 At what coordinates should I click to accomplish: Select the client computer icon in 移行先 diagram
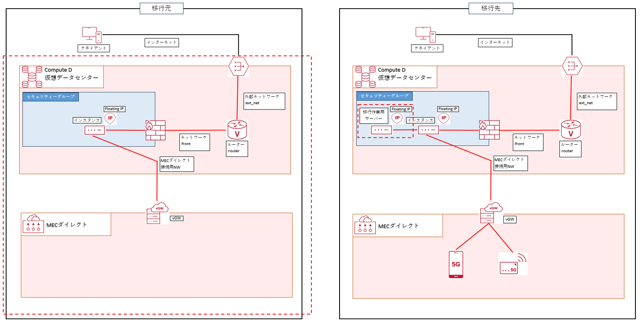425,35
